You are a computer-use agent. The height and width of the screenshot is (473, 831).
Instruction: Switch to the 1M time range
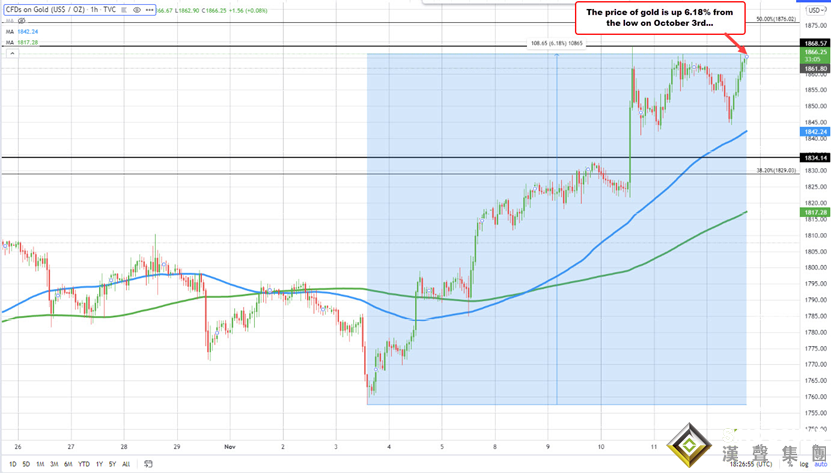tap(40, 464)
